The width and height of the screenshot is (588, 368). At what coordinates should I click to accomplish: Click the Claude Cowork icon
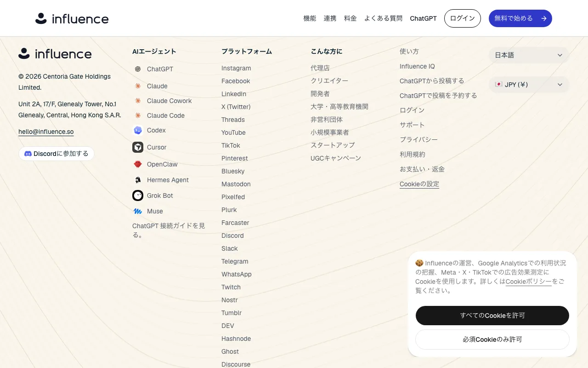138,101
